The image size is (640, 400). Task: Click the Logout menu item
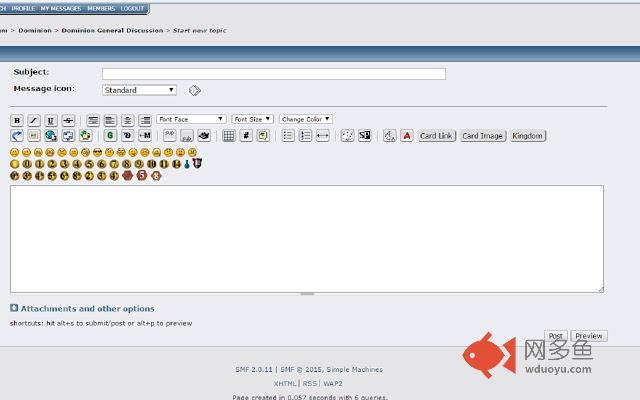click(132, 9)
